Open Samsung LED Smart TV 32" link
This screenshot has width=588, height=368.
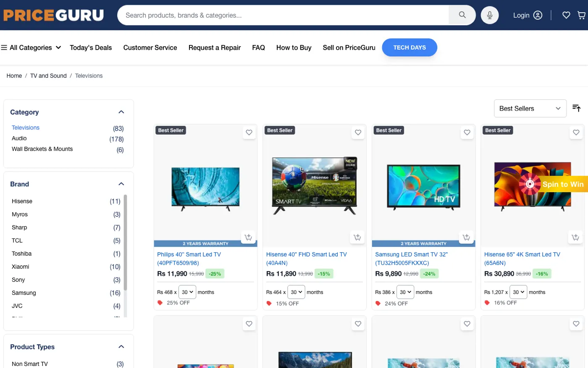(x=412, y=259)
